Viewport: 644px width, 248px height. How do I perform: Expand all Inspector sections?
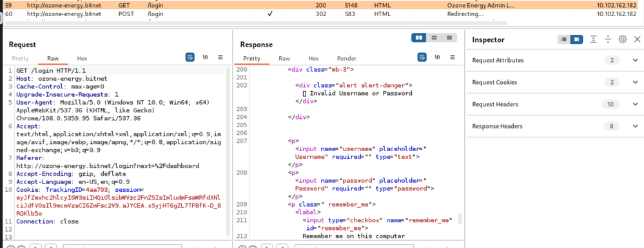(594, 39)
